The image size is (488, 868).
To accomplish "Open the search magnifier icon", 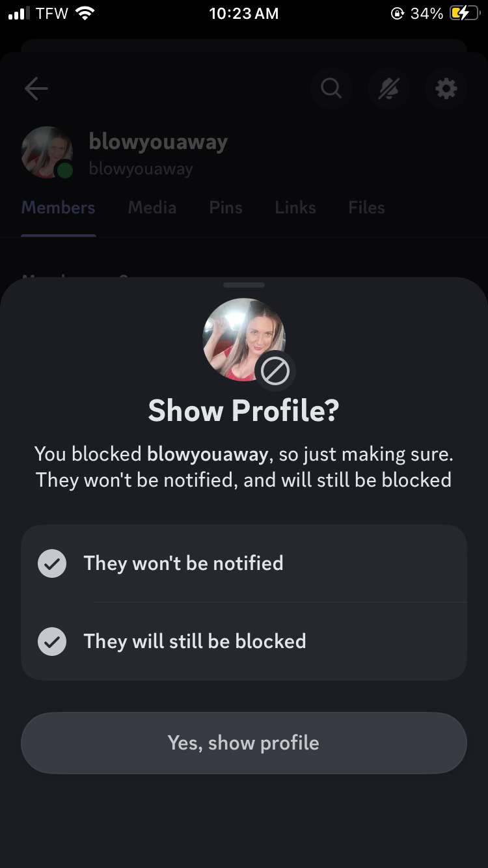I will (331, 88).
